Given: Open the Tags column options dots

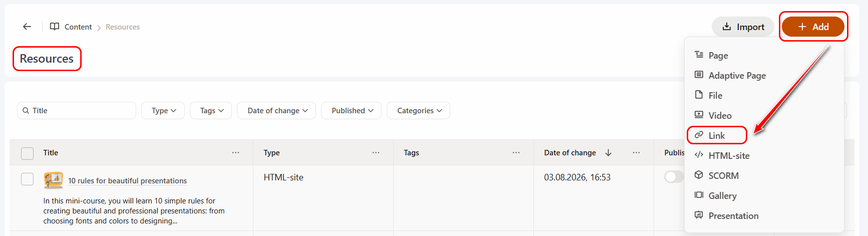Looking at the screenshot, I should pyautogui.click(x=516, y=152).
